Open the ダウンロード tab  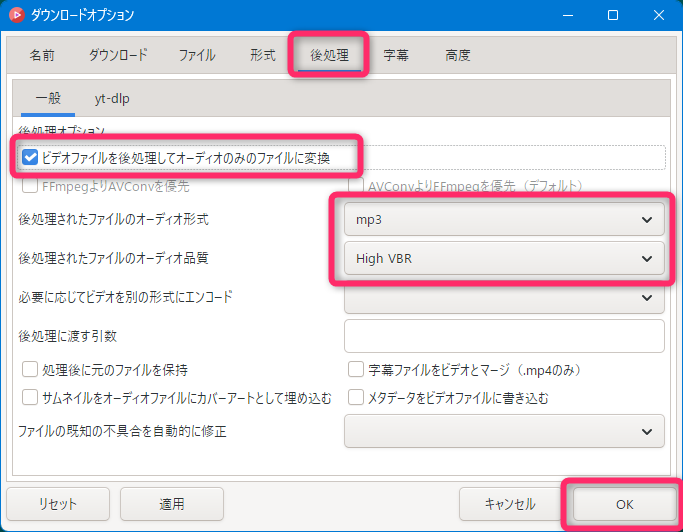[x=118, y=55]
